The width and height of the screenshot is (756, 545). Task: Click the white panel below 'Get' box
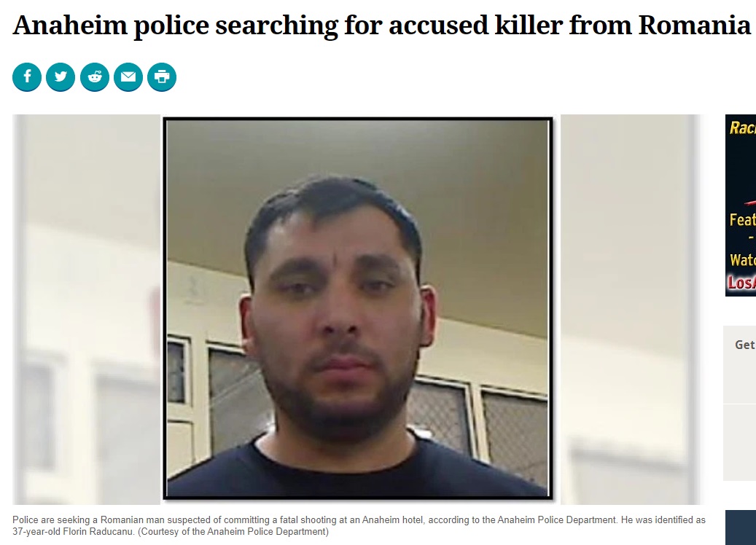740,442
